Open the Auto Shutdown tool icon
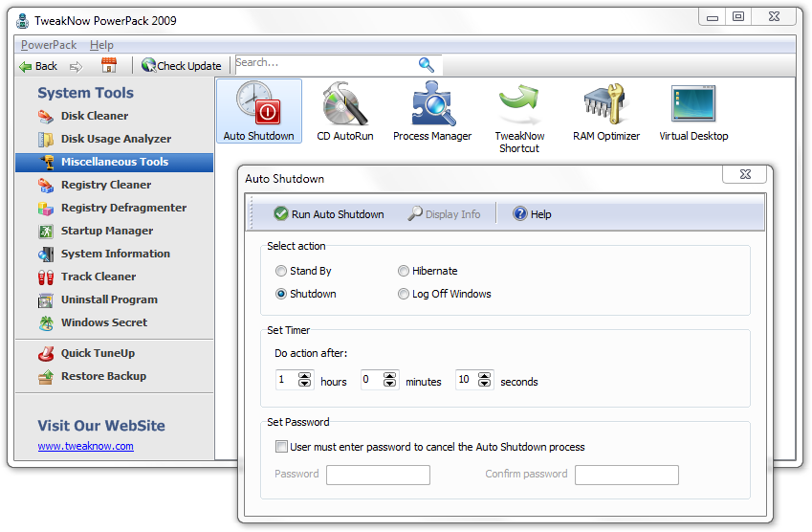 tap(259, 111)
